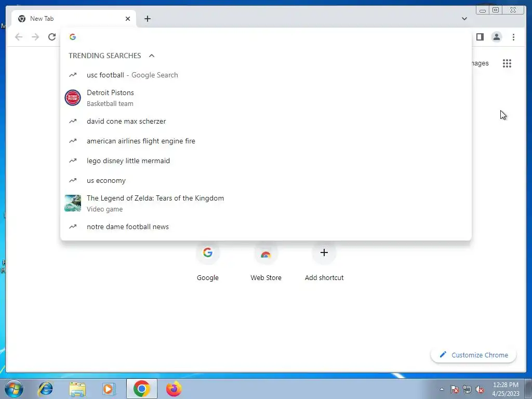Viewport: 532px width, 399px height.
Task: Open a new tab with plus button
Action: point(147,19)
